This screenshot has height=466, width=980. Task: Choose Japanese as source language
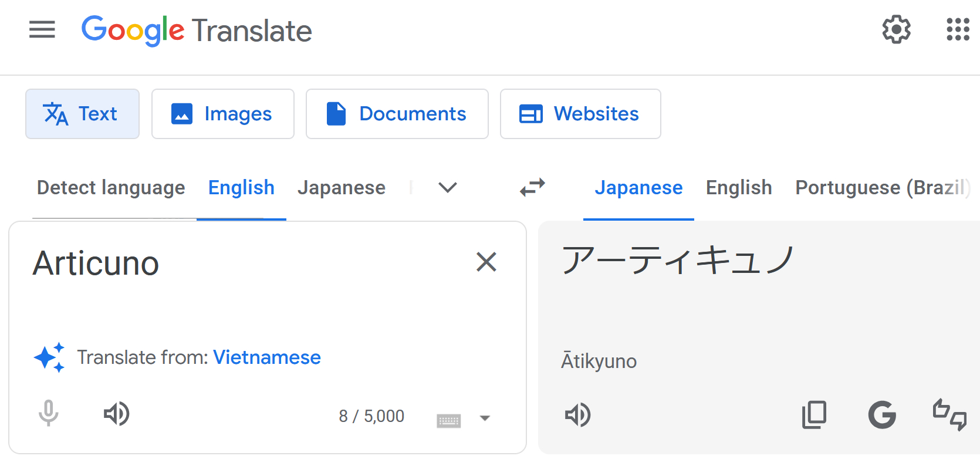(x=341, y=188)
